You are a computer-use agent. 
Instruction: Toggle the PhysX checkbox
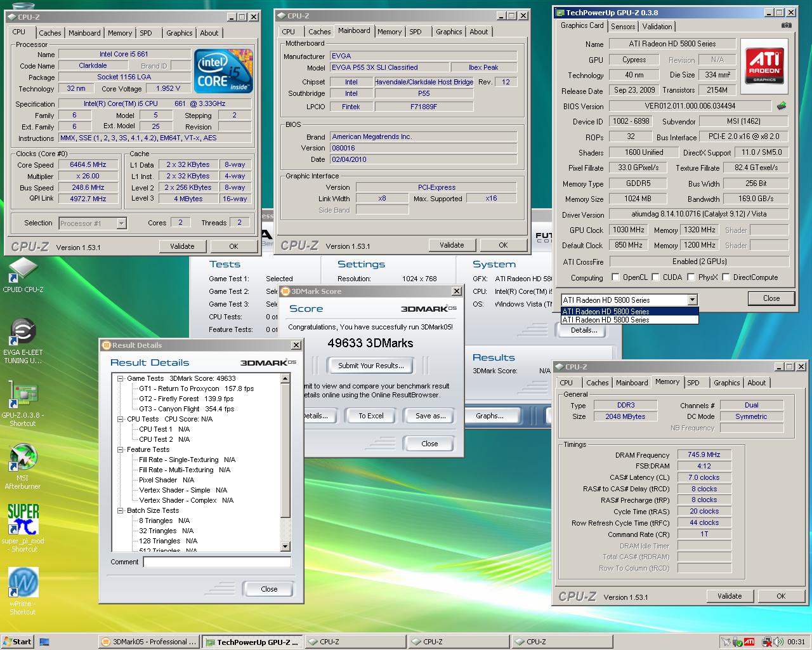(x=691, y=277)
